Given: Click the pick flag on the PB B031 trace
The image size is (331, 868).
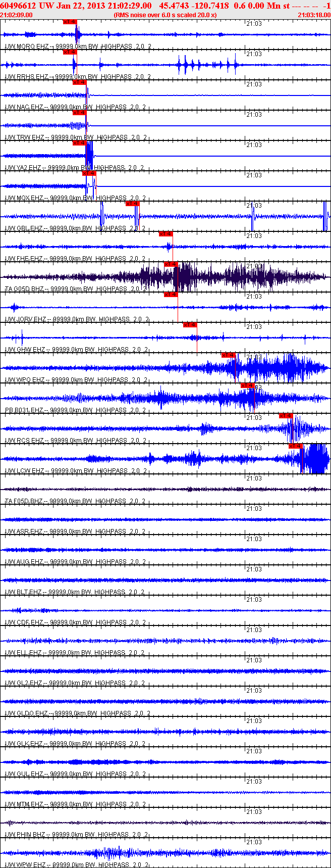Looking at the screenshot, I should click(x=247, y=385).
